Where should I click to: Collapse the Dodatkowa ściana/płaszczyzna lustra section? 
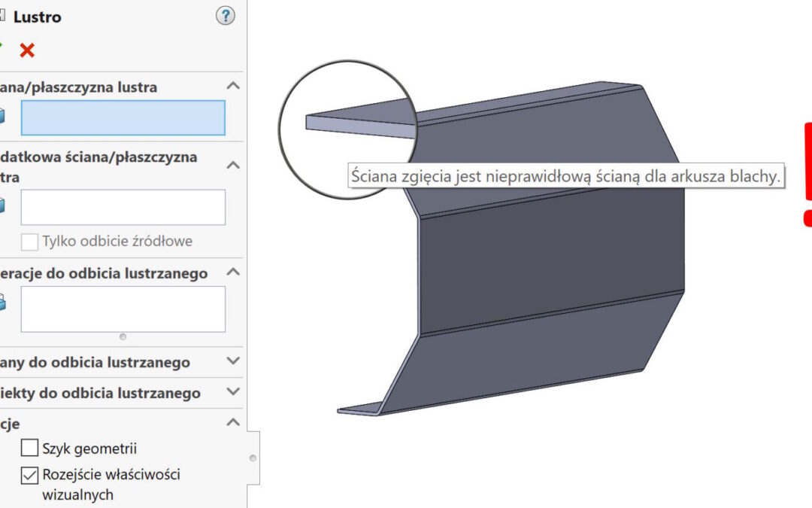233,165
